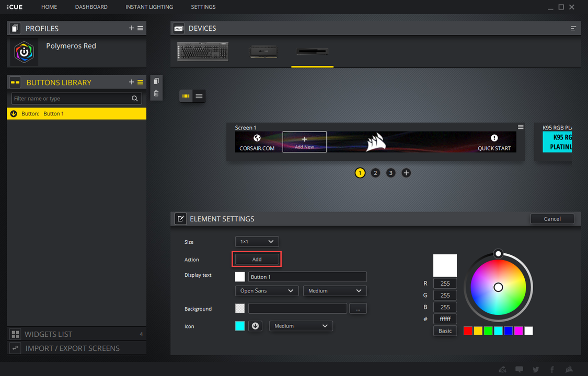Click the copy icon beside Buttons Library
The width and height of the screenshot is (588, 376).
pyautogui.click(x=156, y=81)
